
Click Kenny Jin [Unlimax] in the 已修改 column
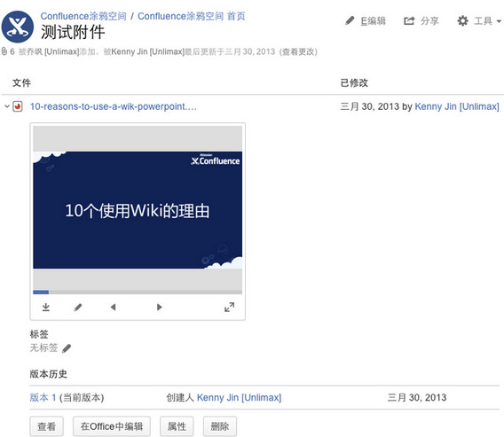(x=457, y=106)
